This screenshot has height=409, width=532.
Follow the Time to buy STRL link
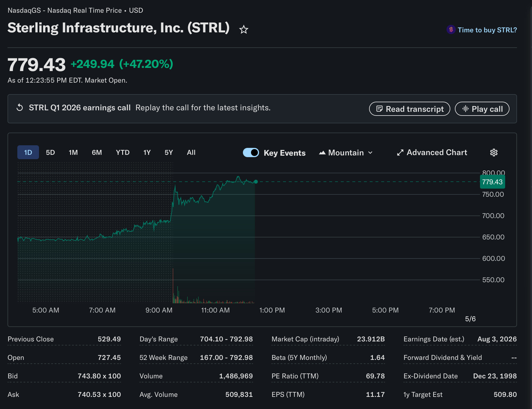(x=487, y=30)
